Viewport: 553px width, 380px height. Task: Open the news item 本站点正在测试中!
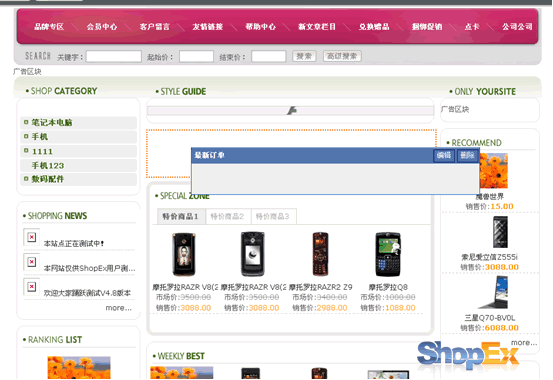pos(74,243)
